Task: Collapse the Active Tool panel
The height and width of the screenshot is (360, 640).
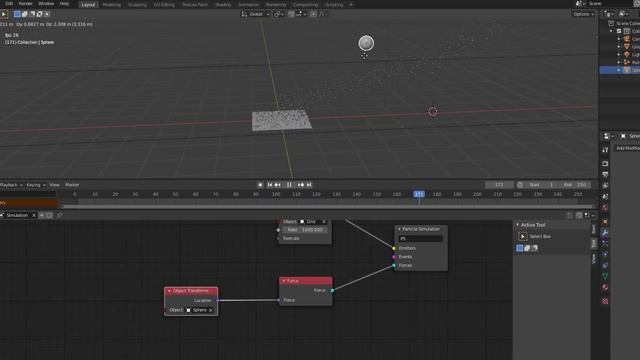Action: pyautogui.click(x=518, y=225)
